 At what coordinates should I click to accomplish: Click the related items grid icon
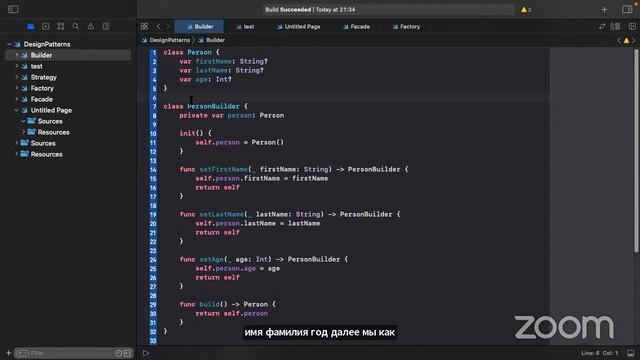[144, 27]
